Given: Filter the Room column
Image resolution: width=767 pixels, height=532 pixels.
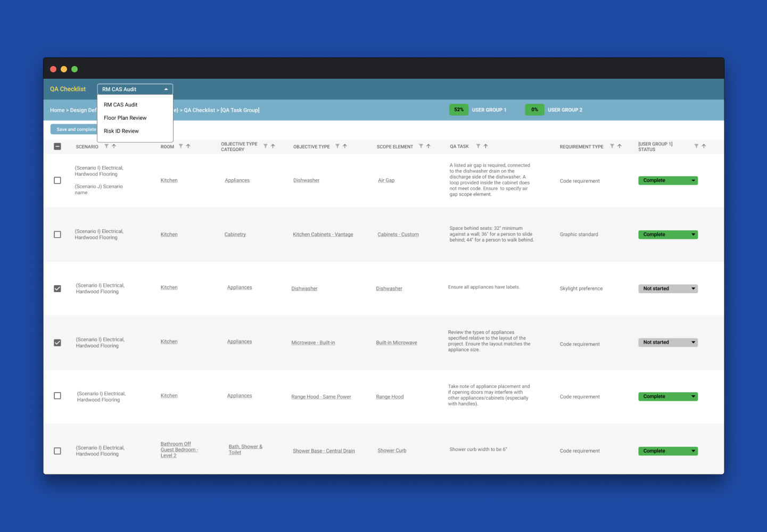Looking at the screenshot, I should (180, 146).
